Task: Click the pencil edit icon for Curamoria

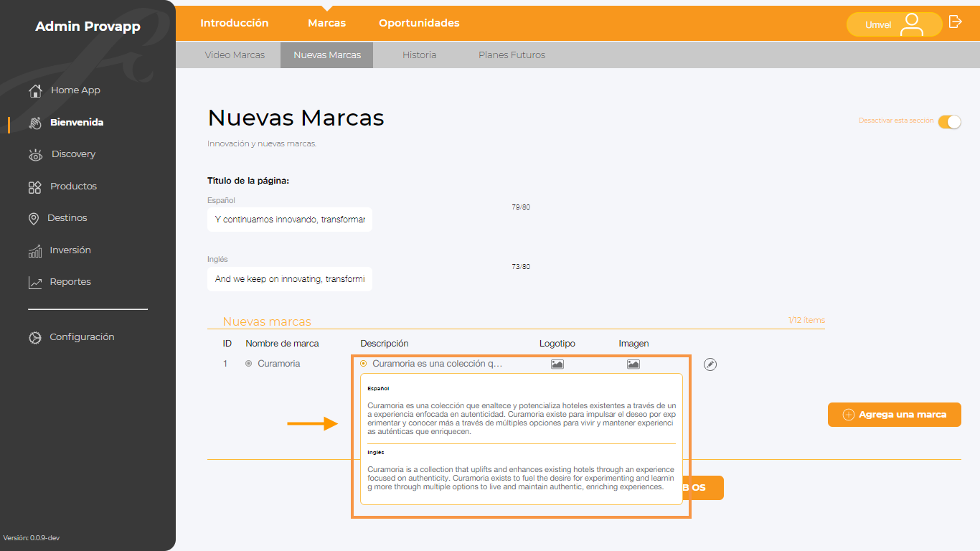Action: point(710,364)
